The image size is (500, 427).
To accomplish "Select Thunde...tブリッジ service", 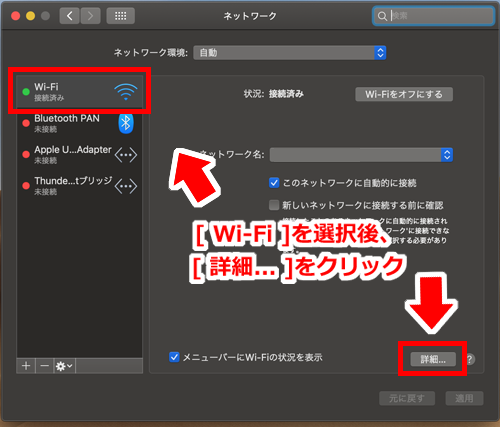I will click(x=80, y=186).
